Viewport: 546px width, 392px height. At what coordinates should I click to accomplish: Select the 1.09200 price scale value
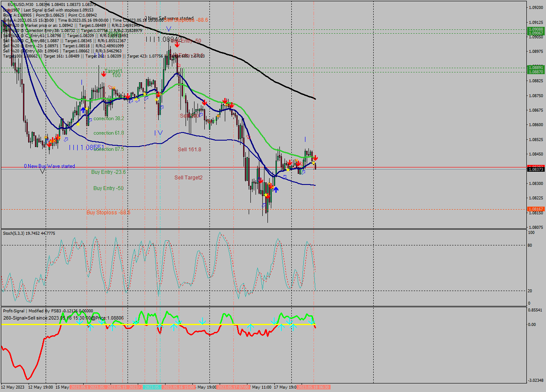pyautogui.click(x=535, y=8)
